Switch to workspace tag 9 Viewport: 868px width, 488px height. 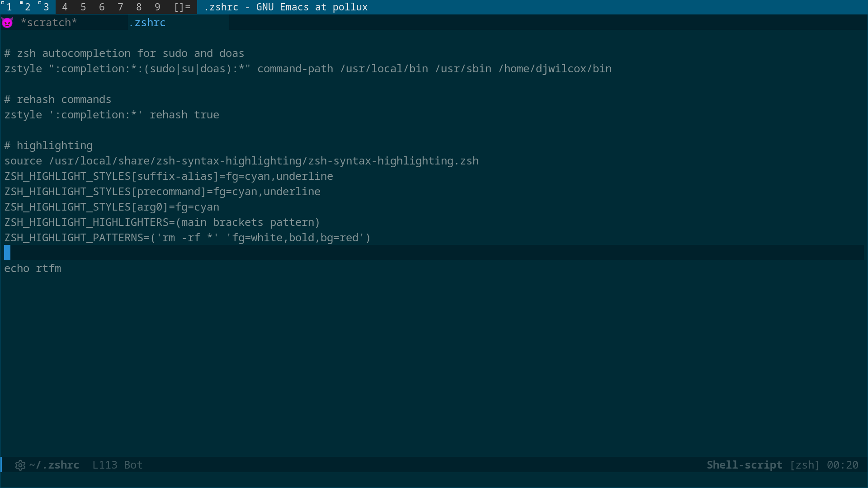[x=157, y=7]
